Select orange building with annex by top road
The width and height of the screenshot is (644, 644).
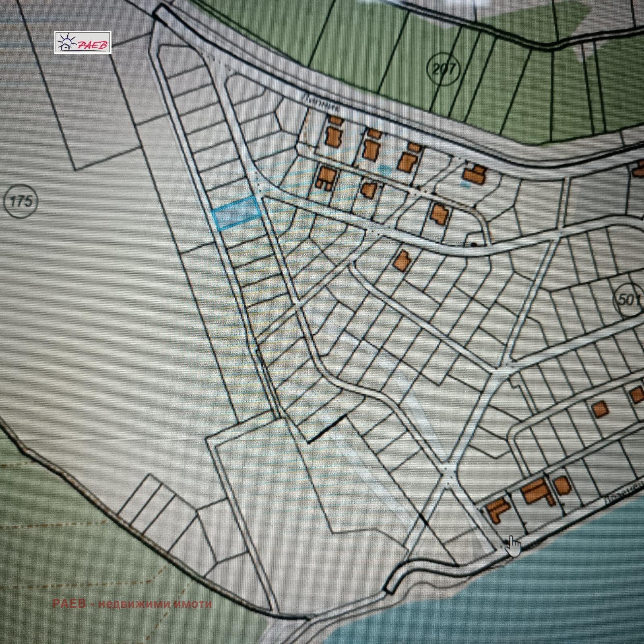[474, 174]
